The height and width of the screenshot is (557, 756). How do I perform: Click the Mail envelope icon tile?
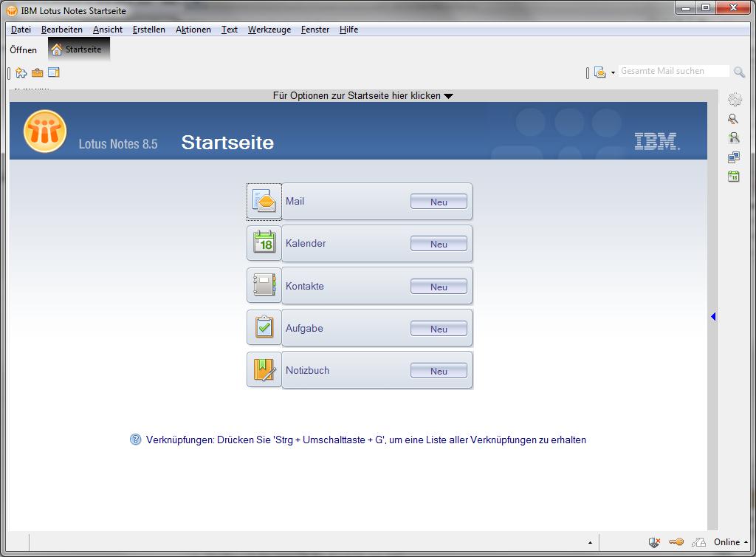[264, 202]
